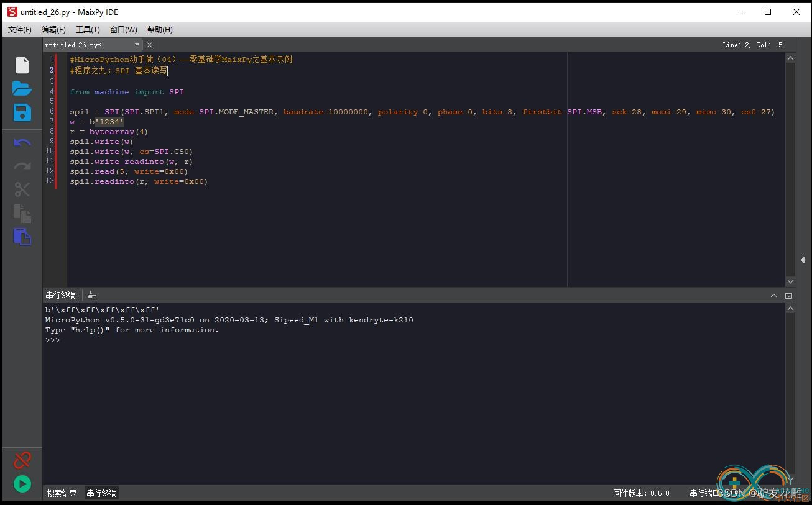Paste with the blue clipboard icon
Viewport: 812px width, 505px height.
[x=22, y=236]
